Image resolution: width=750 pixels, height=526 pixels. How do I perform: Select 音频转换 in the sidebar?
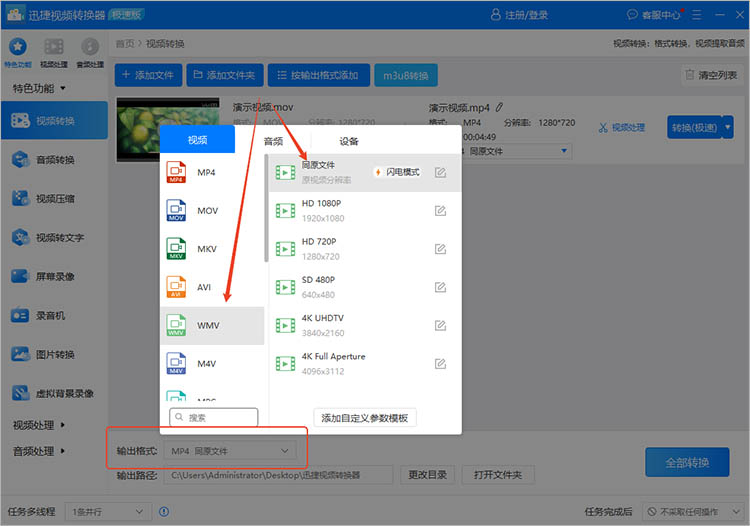[55, 160]
